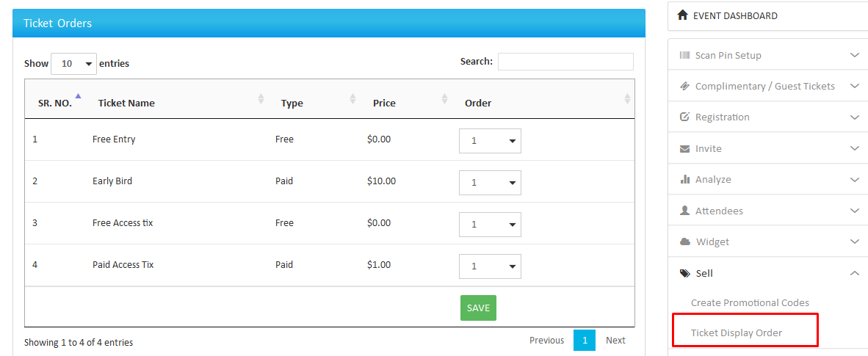The width and height of the screenshot is (868, 356).
Task: Open the Show entries count dropdown
Action: tap(73, 64)
